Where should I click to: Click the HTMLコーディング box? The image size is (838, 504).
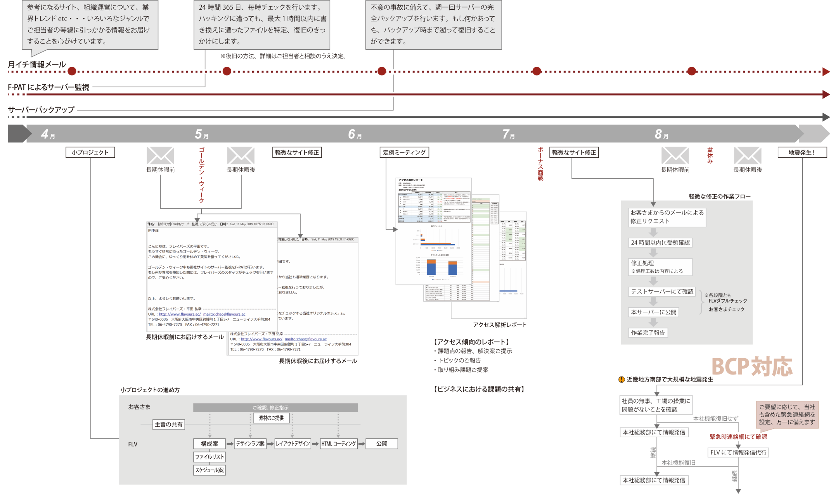click(338, 444)
